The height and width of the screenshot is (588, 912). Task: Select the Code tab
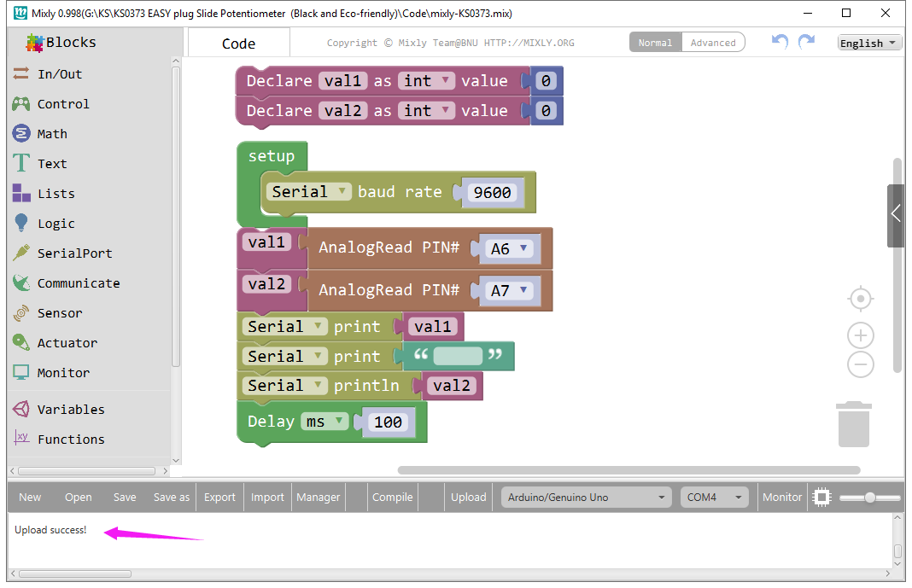pos(238,44)
